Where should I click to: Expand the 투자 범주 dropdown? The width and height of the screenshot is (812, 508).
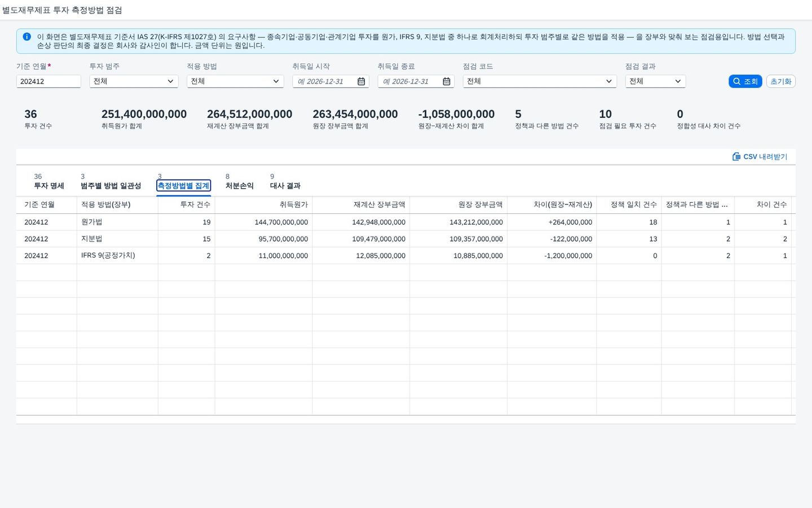coord(170,81)
